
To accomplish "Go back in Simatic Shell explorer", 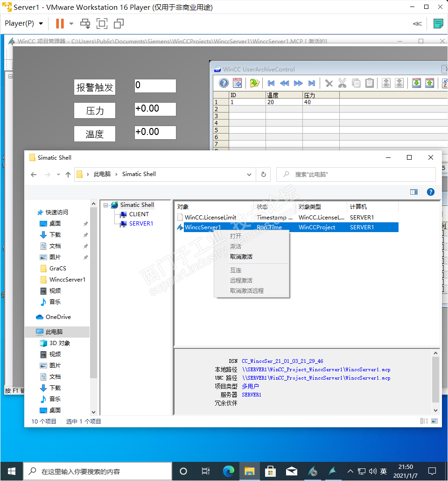I will tap(34, 175).
